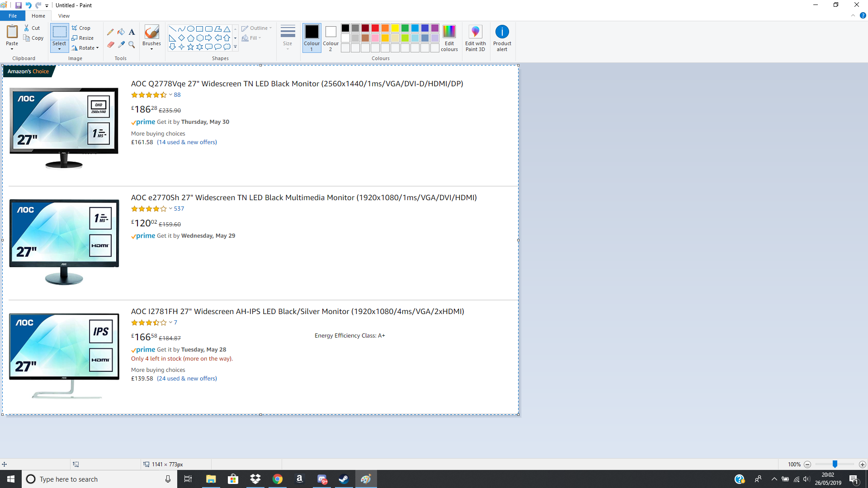Choose the Line shape
This screenshot has width=868, height=488.
point(172,28)
